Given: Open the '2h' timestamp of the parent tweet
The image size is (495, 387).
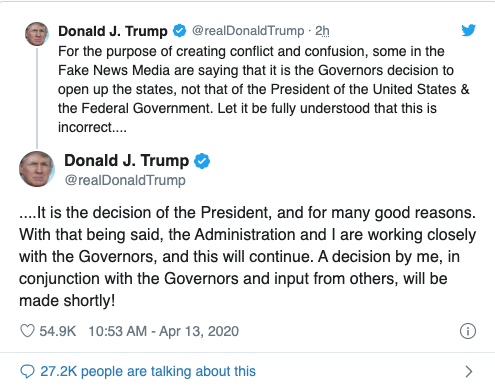Looking at the screenshot, I should pos(322,31).
